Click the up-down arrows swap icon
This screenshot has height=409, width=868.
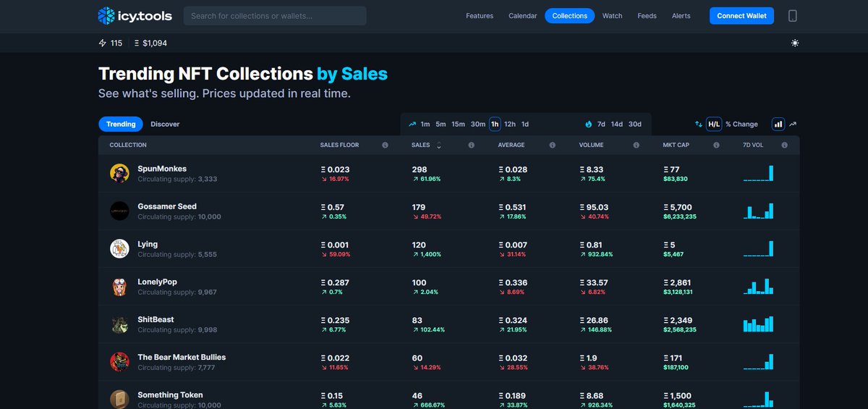(699, 125)
